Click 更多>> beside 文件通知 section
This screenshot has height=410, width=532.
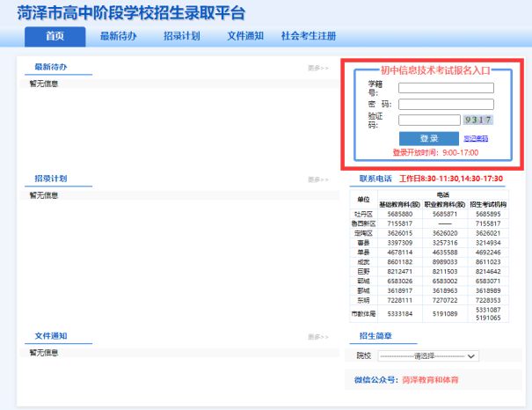pos(318,337)
